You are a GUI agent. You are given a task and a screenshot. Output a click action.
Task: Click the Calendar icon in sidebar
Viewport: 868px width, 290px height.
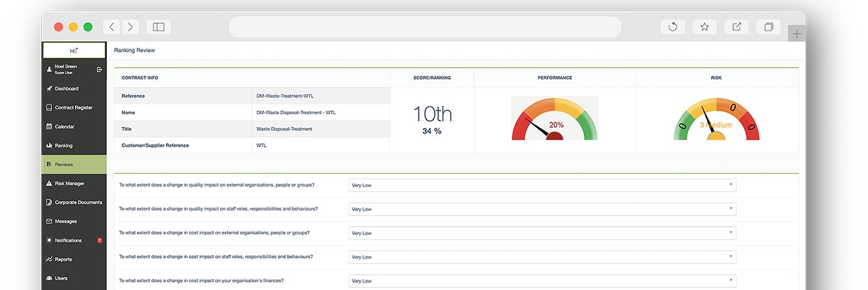point(49,127)
